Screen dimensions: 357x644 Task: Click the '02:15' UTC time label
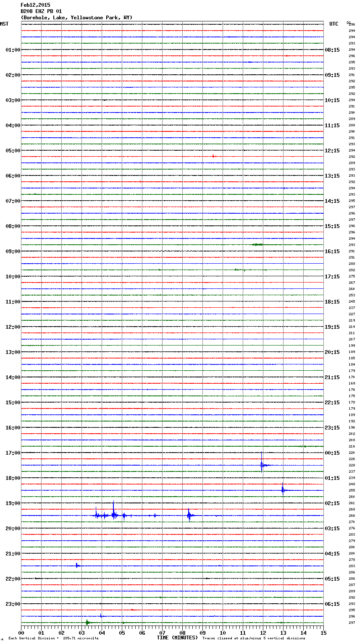pyautogui.click(x=332, y=503)
